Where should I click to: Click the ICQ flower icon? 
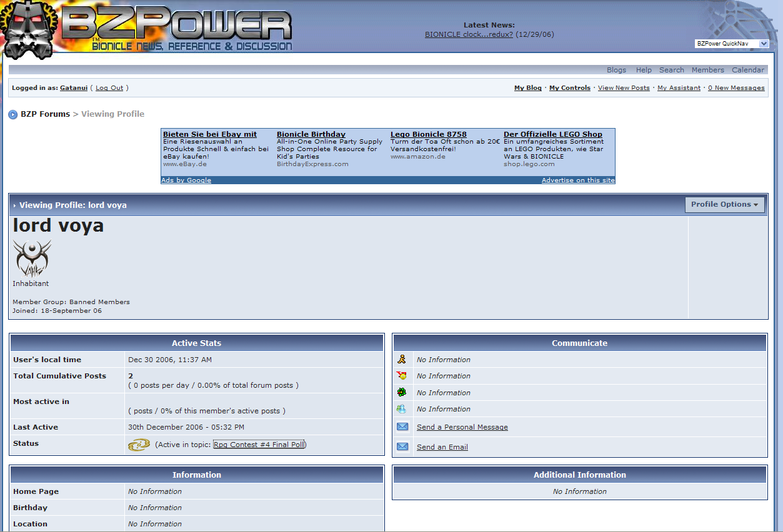pos(402,392)
